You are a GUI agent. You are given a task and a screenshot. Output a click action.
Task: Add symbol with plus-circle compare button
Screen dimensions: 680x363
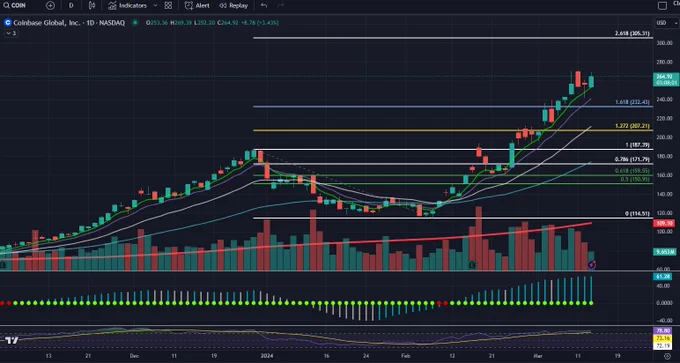pyautogui.click(x=50, y=6)
